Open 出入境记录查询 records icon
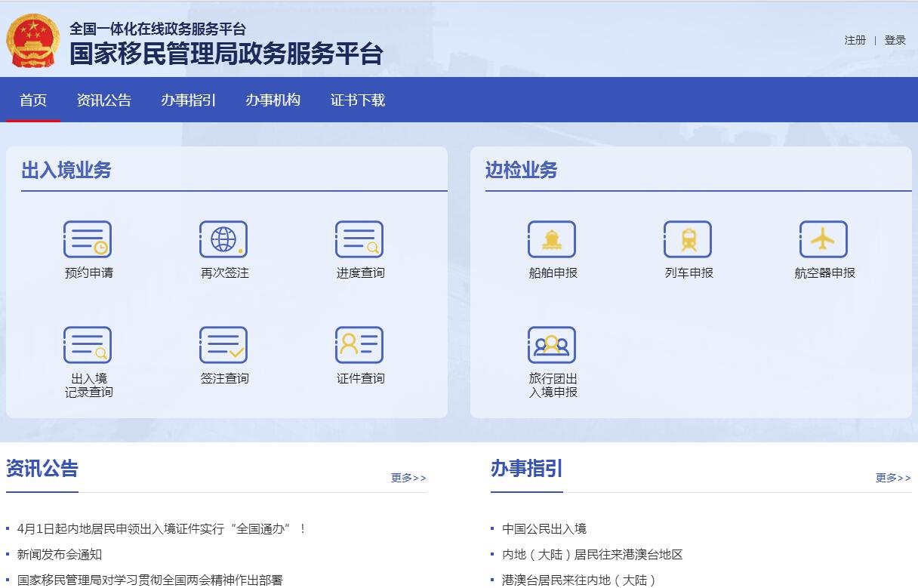This screenshot has height=588, width=918. pyautogui.click(x=88, y=346)
